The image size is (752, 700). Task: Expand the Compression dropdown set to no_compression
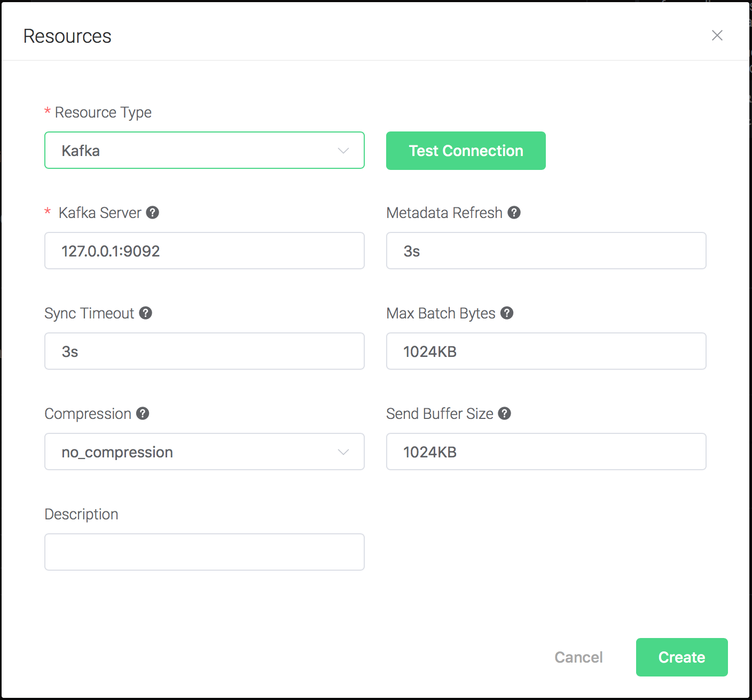tap(205, 452)
